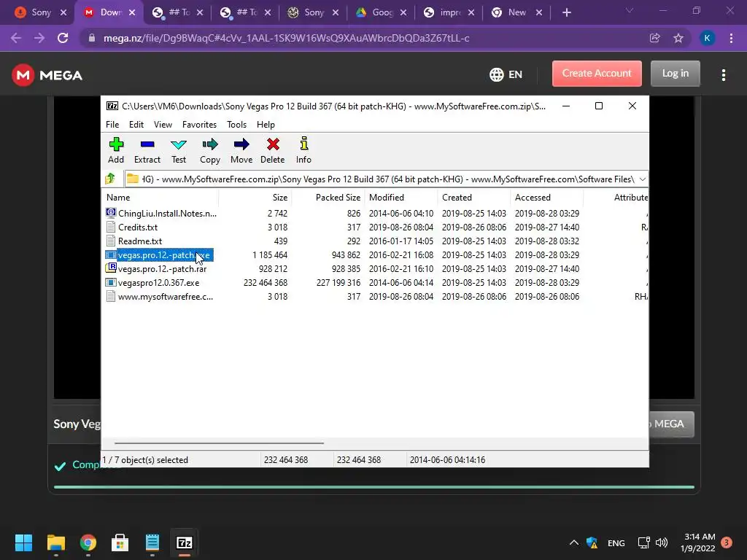
Task: Sort by the Created column header
Action: pyautogui.click(x=474, y=197)
